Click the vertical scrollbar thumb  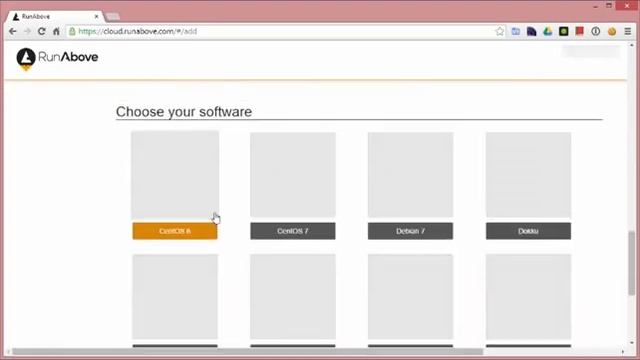(x=631, y=262)
